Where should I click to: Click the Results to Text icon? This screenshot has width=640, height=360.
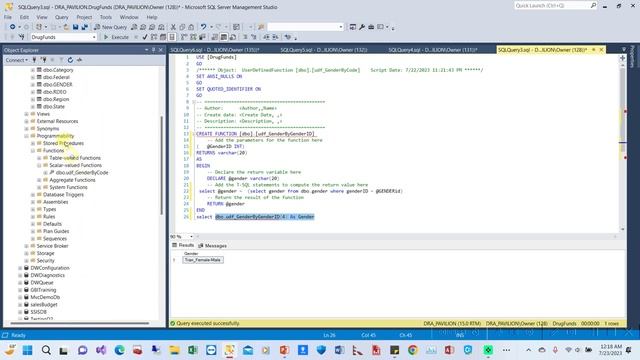tap(215, 37)
